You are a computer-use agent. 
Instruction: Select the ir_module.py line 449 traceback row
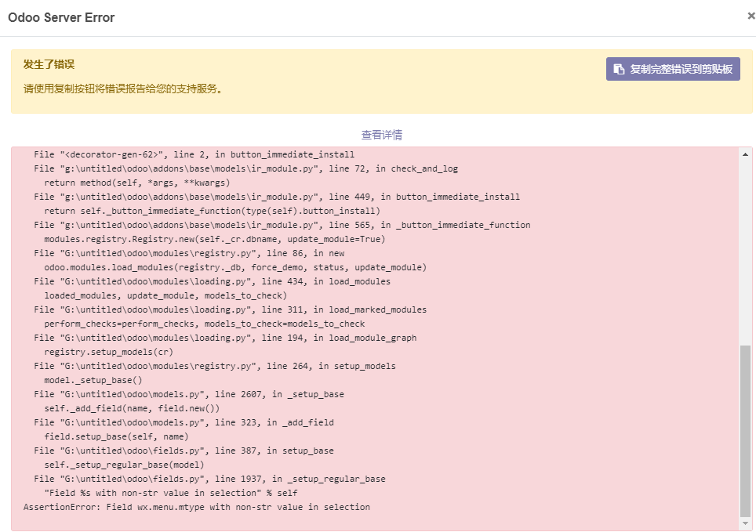tap(277, 197)
